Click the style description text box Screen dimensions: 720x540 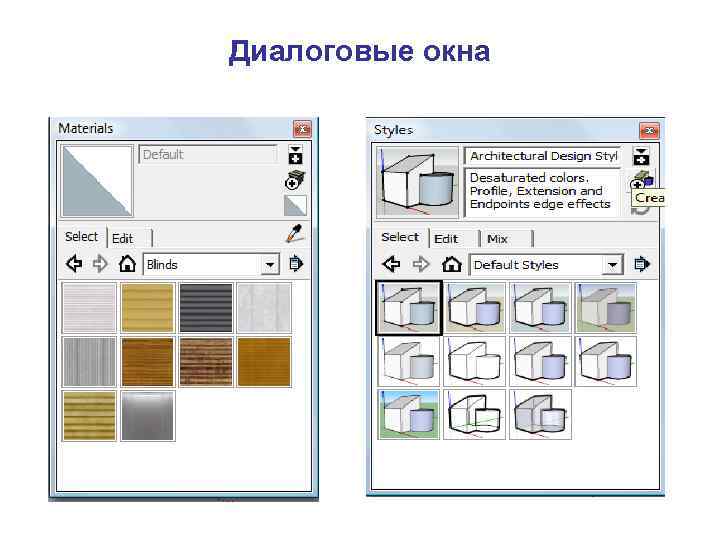click(x=542, y=192)
